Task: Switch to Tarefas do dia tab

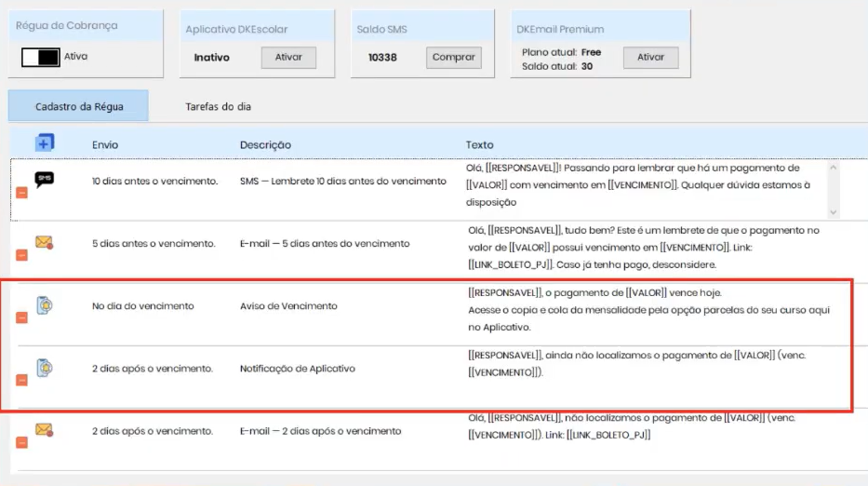Action: (218, 106)
